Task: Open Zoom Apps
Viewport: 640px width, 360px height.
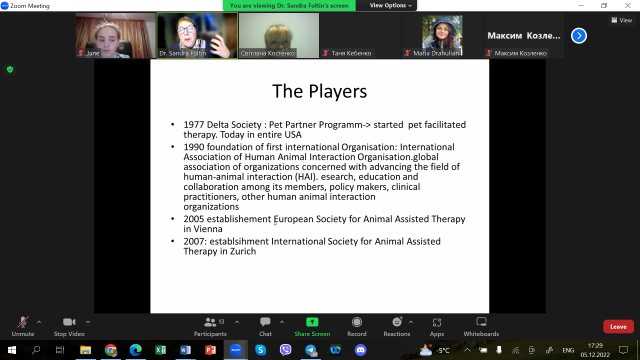Action: click(x=437, y=327)
